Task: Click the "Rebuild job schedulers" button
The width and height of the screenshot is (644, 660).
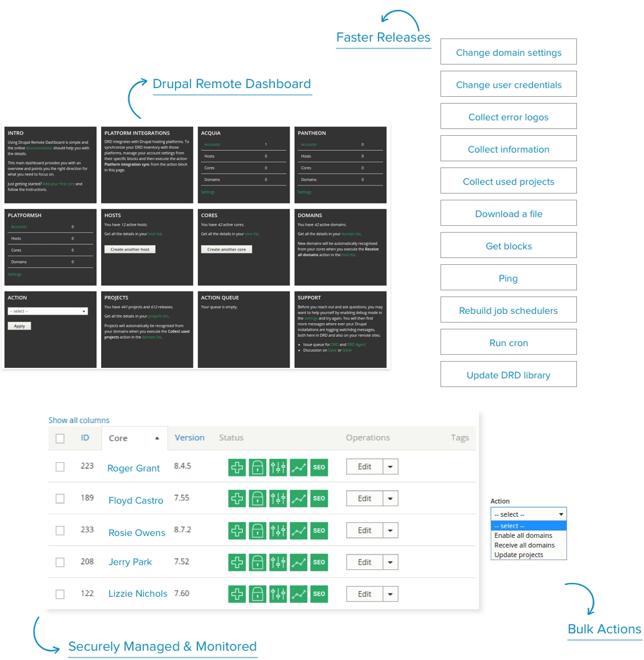Action: click(x=509, y=310)
